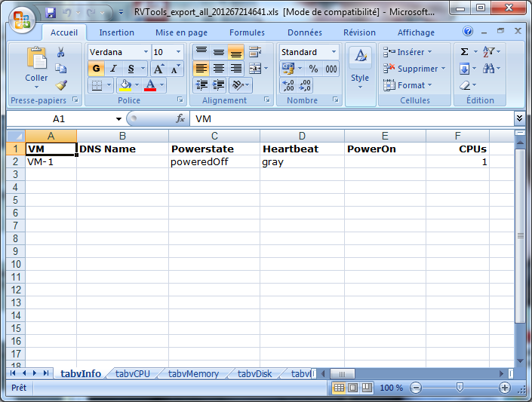Activate the format painter brush
The image size is (532, 402).
click(x=61, y=85)
